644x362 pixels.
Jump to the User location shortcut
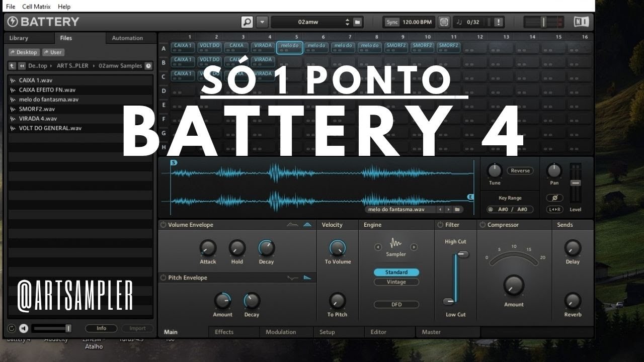click(53, 52)
